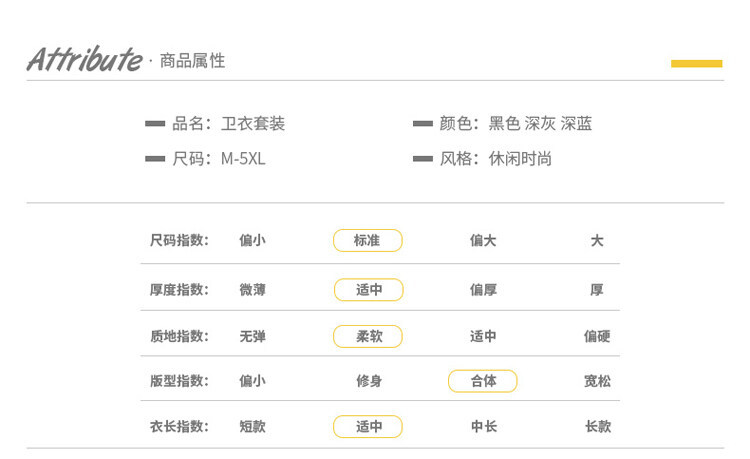750x459 pixels.
Task: Click 偏硬 in the 质地指数 row
Action: tap(597, 336)
